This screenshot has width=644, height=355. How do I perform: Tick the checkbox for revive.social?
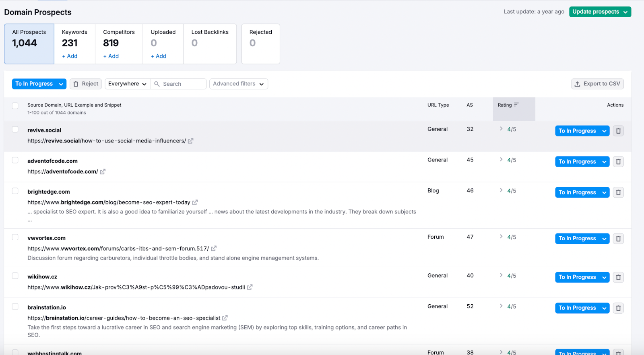click(15, 130)
